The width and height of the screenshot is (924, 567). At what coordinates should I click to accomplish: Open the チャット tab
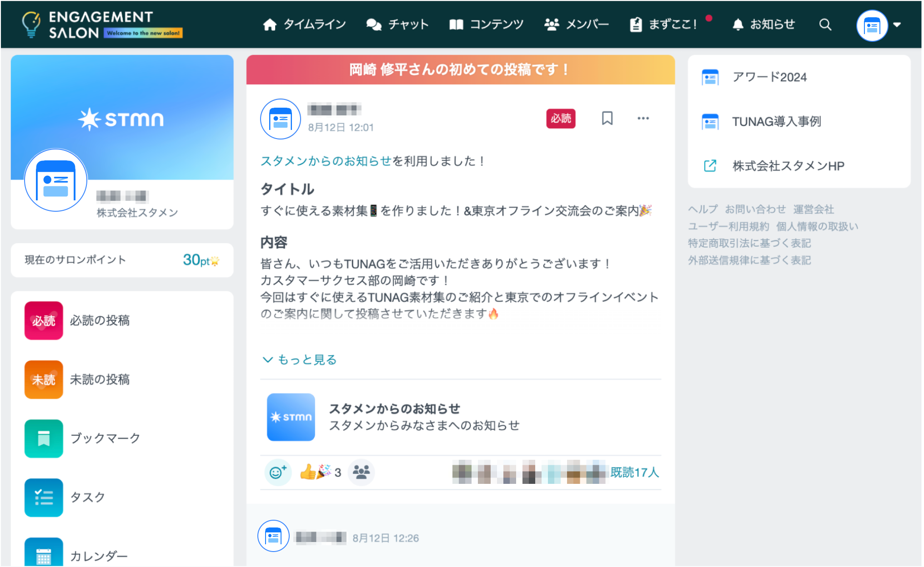(x=397, y=25)
